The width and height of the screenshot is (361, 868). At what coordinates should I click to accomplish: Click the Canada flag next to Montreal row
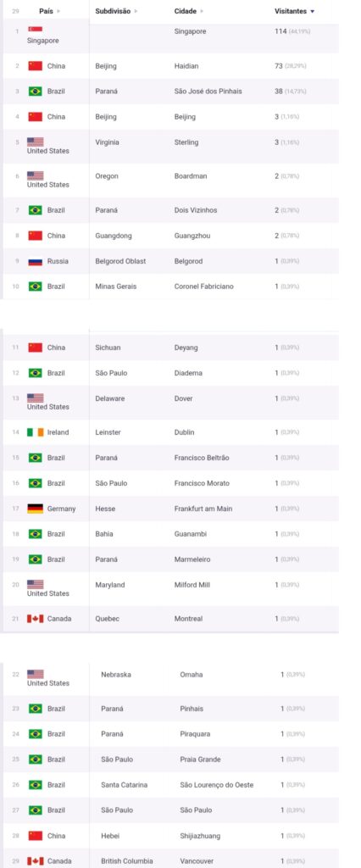[36, 619]
